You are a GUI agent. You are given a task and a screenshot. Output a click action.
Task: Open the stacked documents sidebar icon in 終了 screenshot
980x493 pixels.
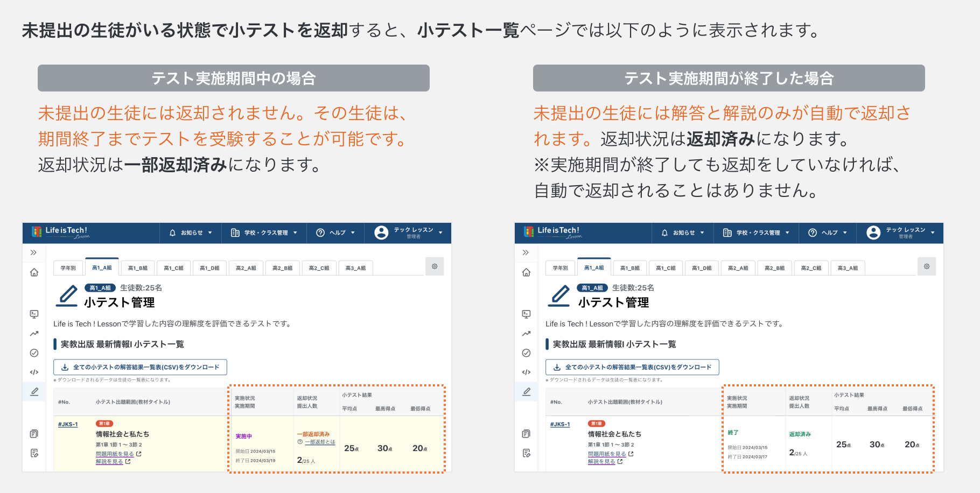[x=526, y=434]
